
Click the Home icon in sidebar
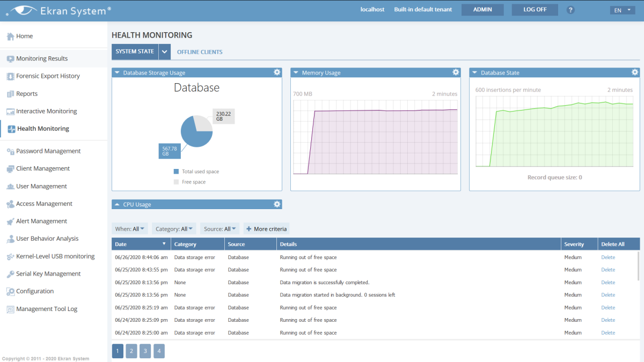click(x=10, y=36)
